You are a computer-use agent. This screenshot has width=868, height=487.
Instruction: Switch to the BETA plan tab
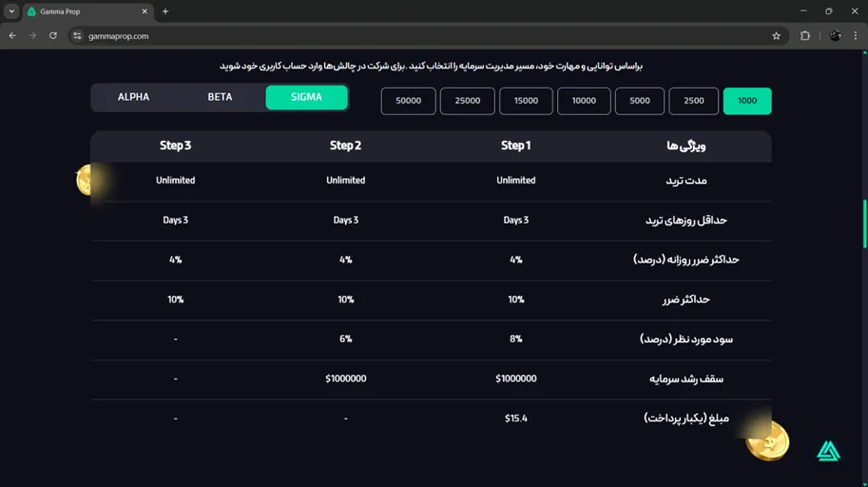tap(220, 97)
